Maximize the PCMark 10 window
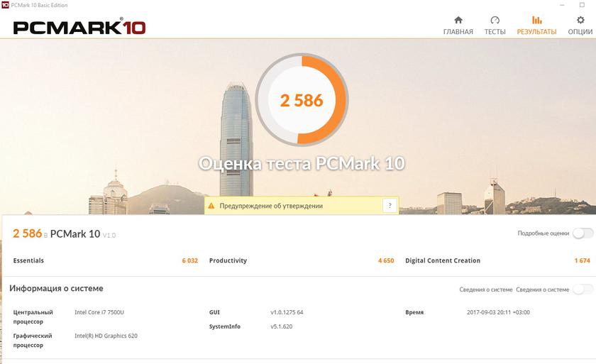 tap(582, 5)
